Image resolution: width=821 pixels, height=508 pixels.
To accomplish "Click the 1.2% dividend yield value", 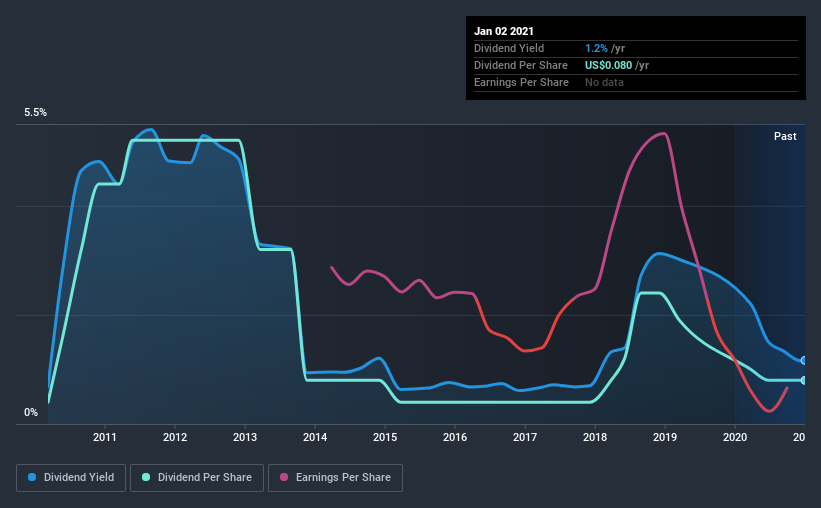I will [x=596, y=48].
